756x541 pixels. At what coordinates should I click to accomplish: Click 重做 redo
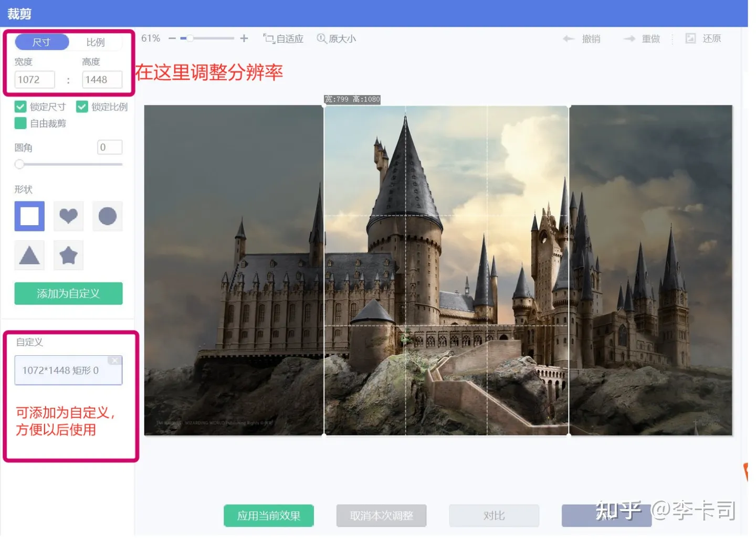coord(642,39)
